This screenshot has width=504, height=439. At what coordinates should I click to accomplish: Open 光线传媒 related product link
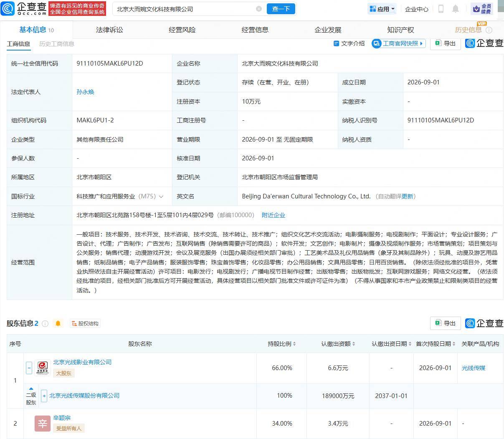coord(473,368)
